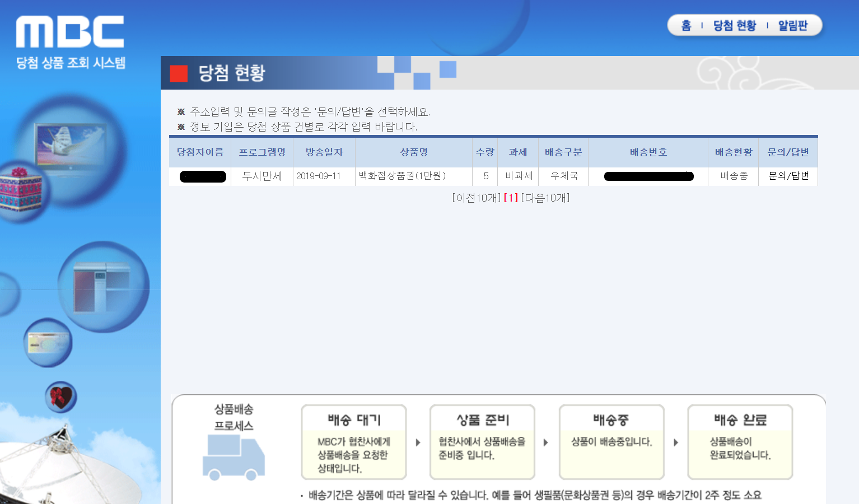This screenshot has height=504, width=859.
Task: Click the 당첨자이름 column header
Action: tap(200, 152)
